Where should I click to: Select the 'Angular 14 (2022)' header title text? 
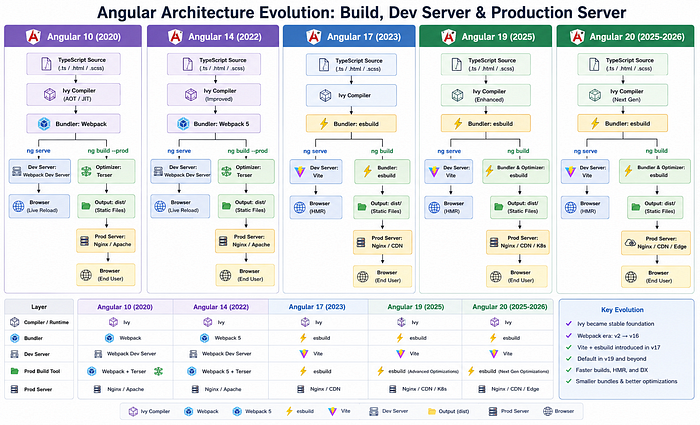(x=225, y=37)
